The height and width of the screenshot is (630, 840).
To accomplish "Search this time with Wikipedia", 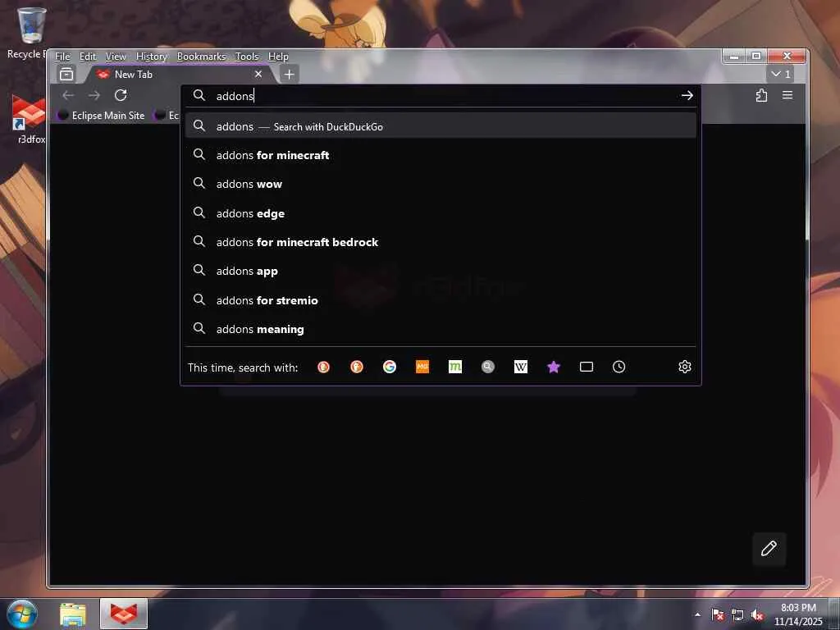I will point(521,367).
